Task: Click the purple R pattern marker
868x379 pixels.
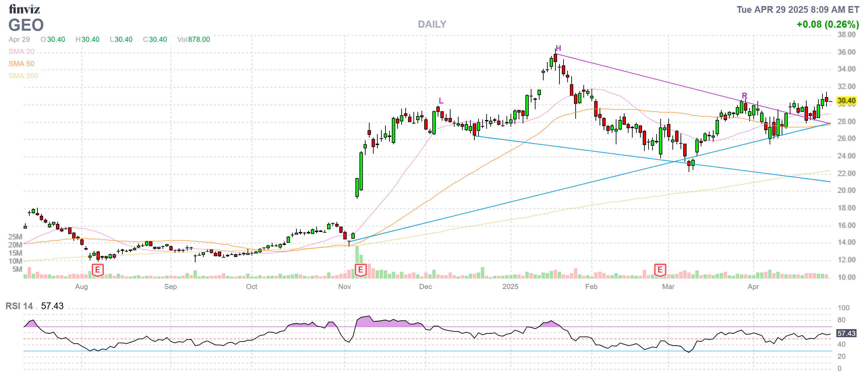Action: click(744, 96)
